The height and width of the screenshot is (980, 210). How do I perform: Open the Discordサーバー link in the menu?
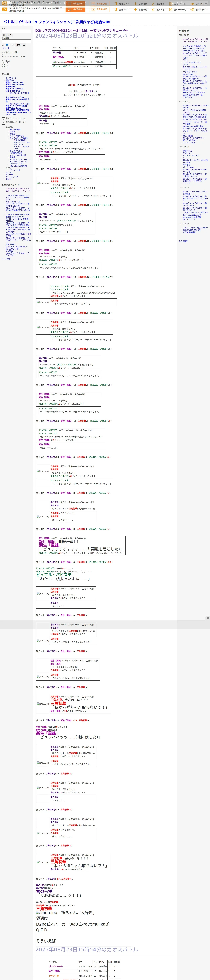pyautogui.click(x=18, y=165)
